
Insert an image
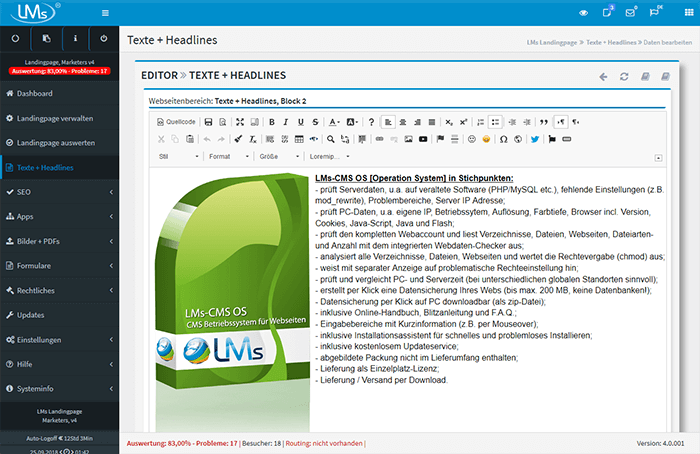tap(408, 139)
